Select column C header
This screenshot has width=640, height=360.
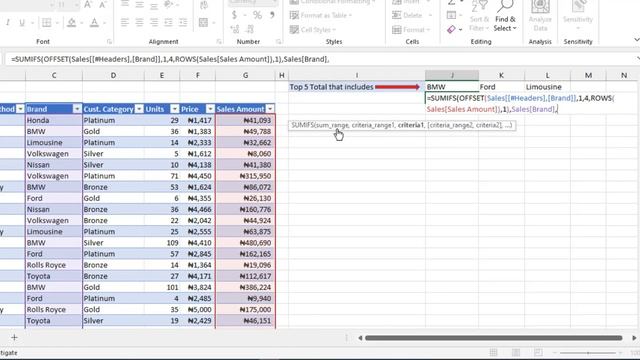pos(54,76)
